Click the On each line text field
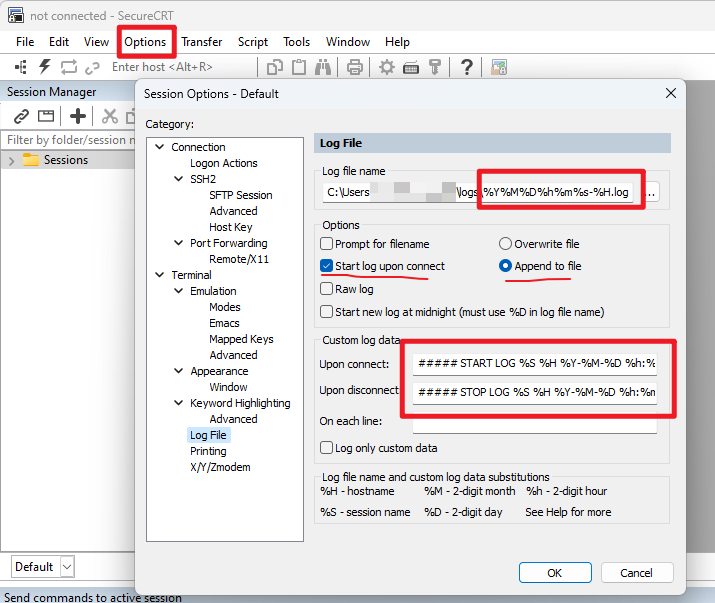Image resolution: width=715 pixels, height=603 pixels. pos(534,422)
